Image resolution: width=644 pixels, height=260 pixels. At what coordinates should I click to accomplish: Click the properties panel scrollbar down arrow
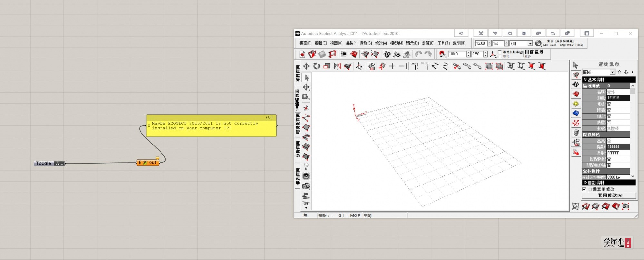tap(633, 176)
